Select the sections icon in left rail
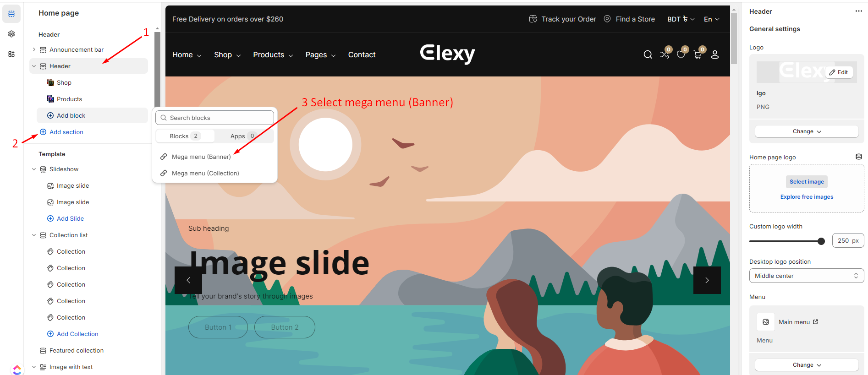This screenshot has width=868, height=375. pyautogui.click(x=11, y=14)
